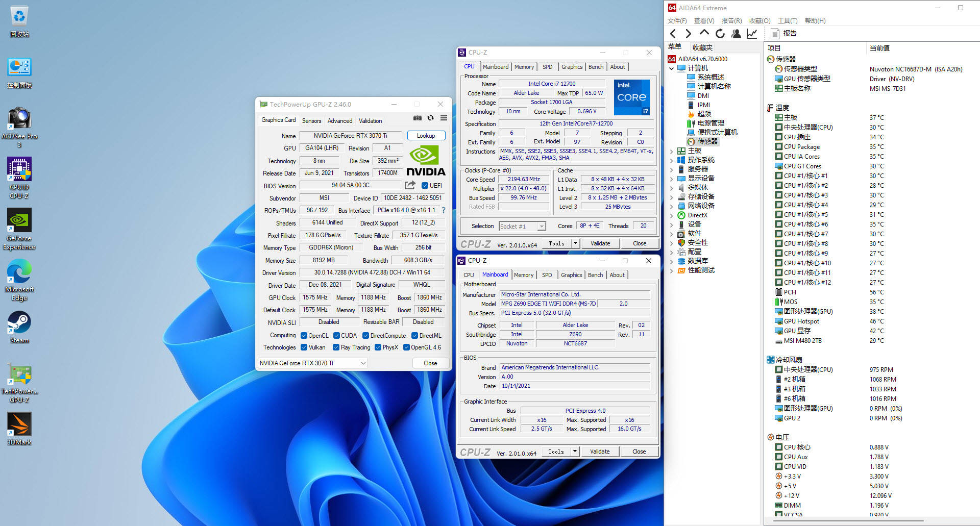This screenshot has width=980, height=526.
Task: Toggle the DirectML checkbox
Action: (x=414, y=335)
